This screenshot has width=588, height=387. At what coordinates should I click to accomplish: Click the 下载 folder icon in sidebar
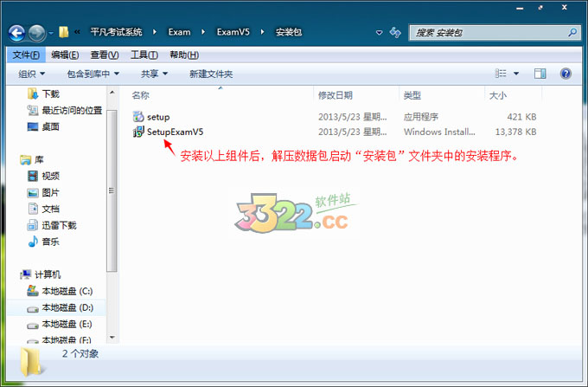point(33,94)
